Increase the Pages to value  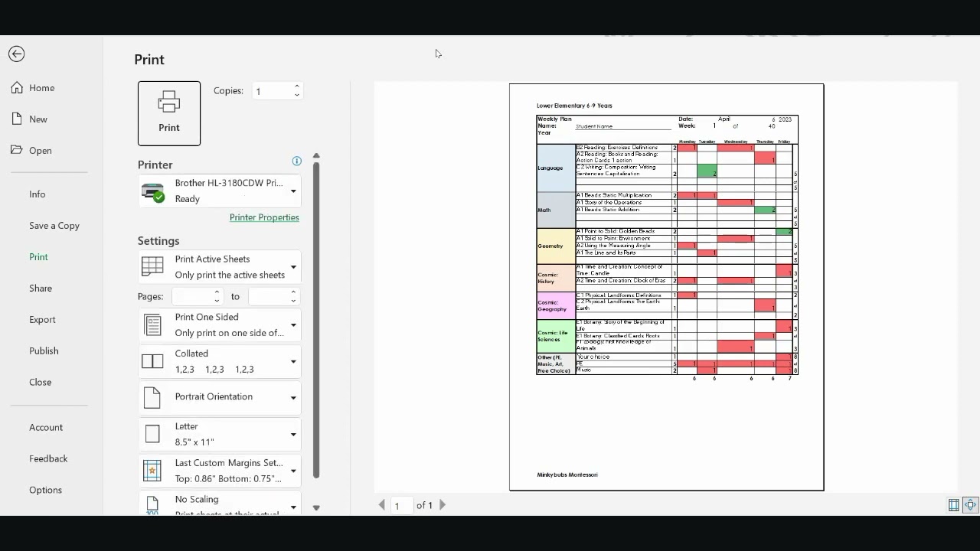[293, 292]
